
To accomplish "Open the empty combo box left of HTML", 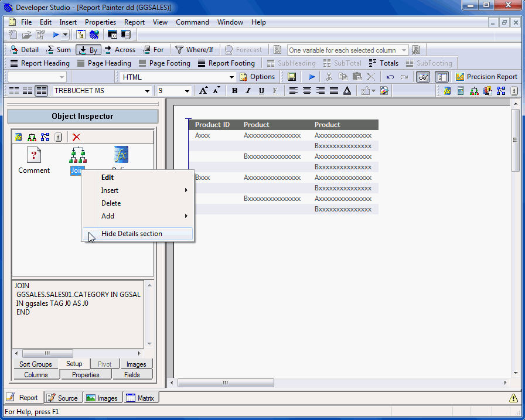I will click(37, 77).
